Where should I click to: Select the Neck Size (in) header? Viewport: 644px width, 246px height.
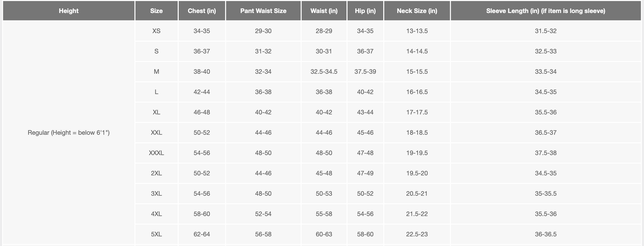417,11
